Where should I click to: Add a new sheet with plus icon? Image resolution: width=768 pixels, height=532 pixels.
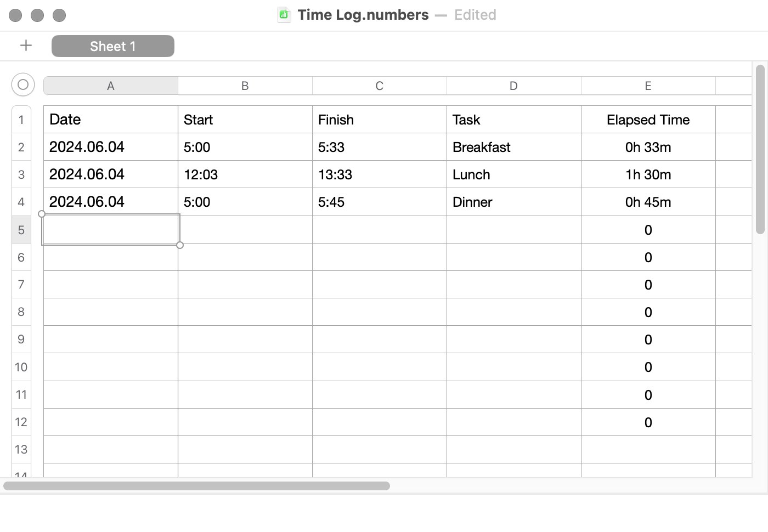(x=26, y=46)
